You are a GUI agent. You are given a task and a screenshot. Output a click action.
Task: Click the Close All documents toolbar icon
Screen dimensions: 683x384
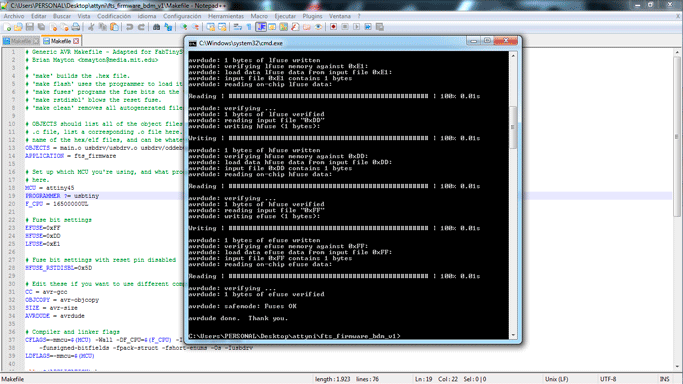64,27
